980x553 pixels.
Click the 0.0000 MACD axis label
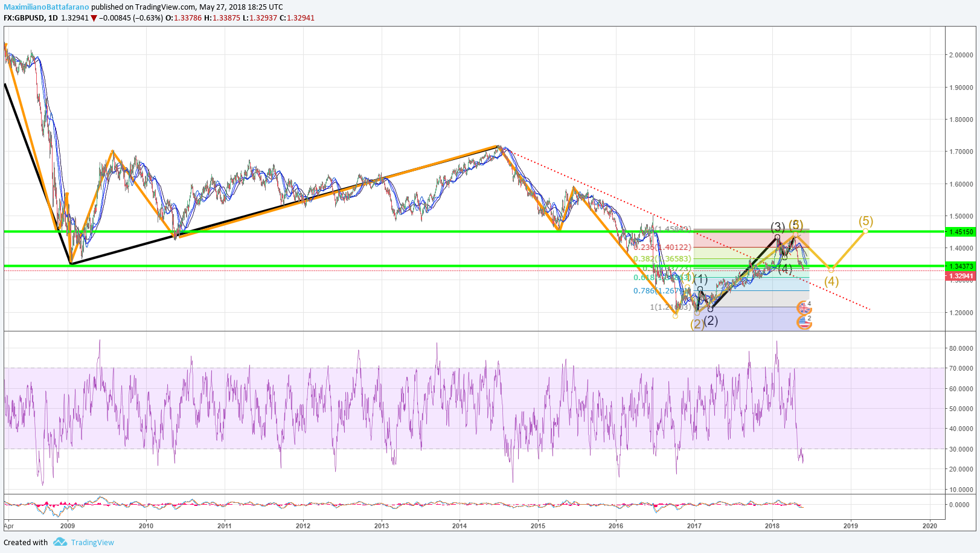(959, 505)
